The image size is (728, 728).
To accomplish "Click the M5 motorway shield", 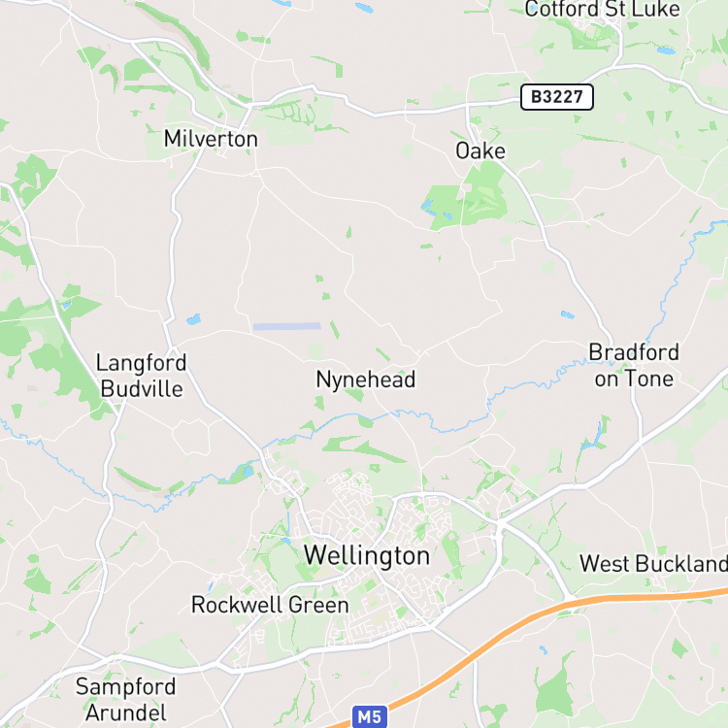I will pos(370,717).
